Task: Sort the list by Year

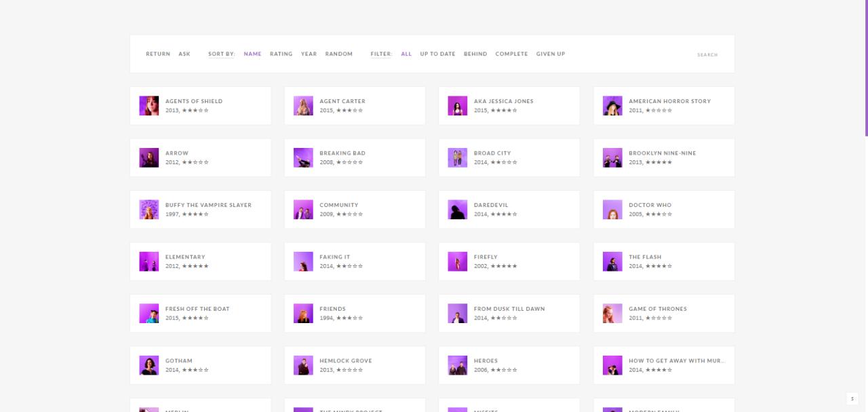Action: tap(309, 54)
